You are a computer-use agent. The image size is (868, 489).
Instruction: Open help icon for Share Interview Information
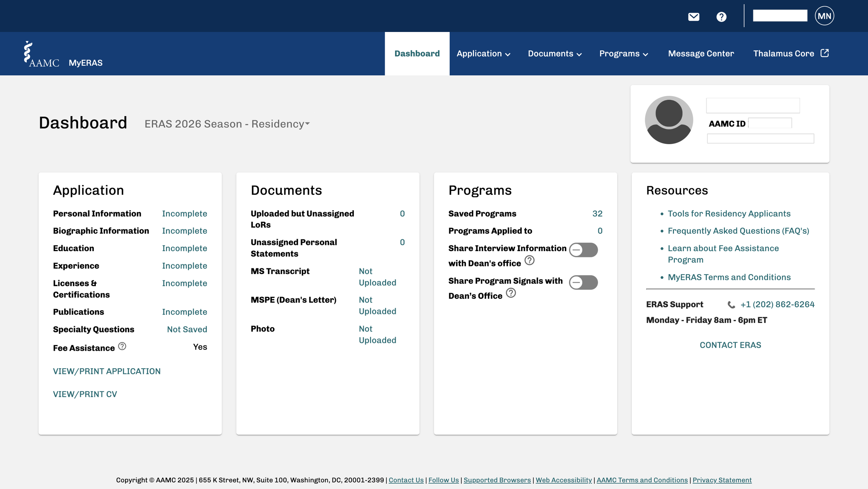click(x=529, y=260)
